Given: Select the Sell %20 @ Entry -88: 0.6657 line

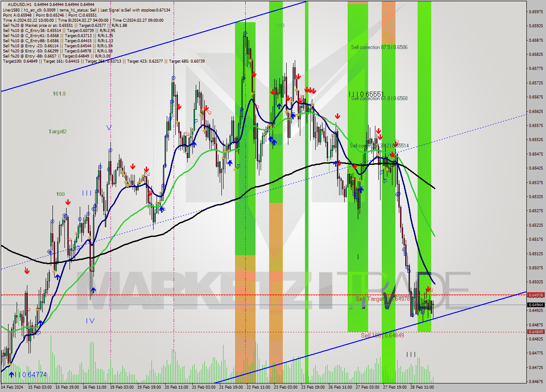Looking at the screenshot, I should coord(56,56).
